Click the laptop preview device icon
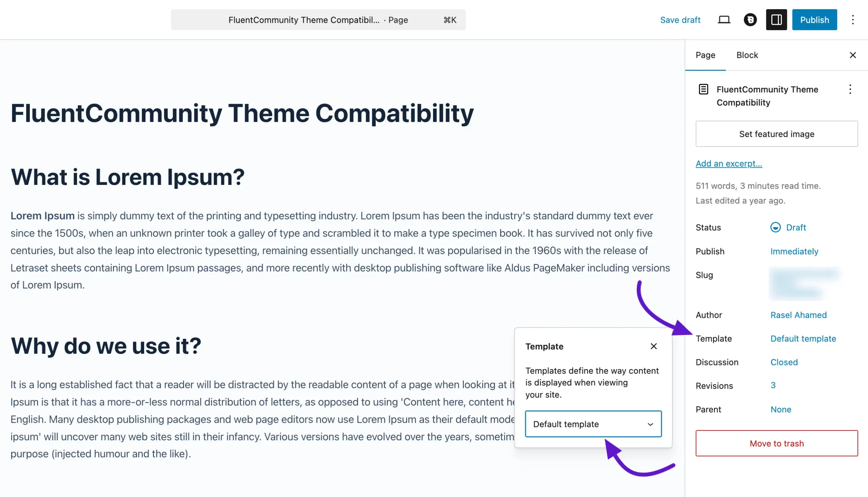The width and height of the screenshot is (868, 497). pyautogui.click(x=724, y=20)
